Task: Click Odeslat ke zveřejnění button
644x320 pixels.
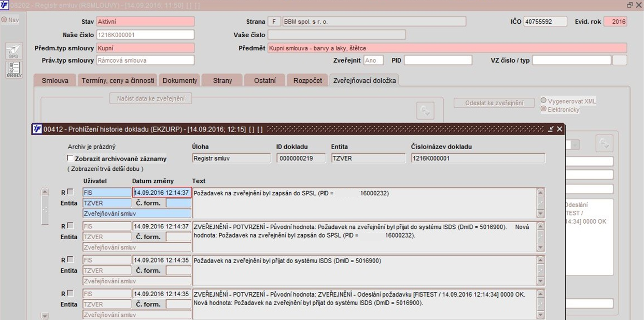Action: tap(494, 103)
